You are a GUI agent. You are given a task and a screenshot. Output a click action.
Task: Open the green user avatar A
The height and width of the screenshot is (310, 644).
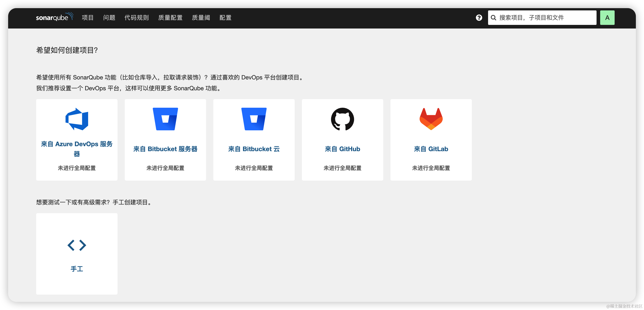[607, 18]
